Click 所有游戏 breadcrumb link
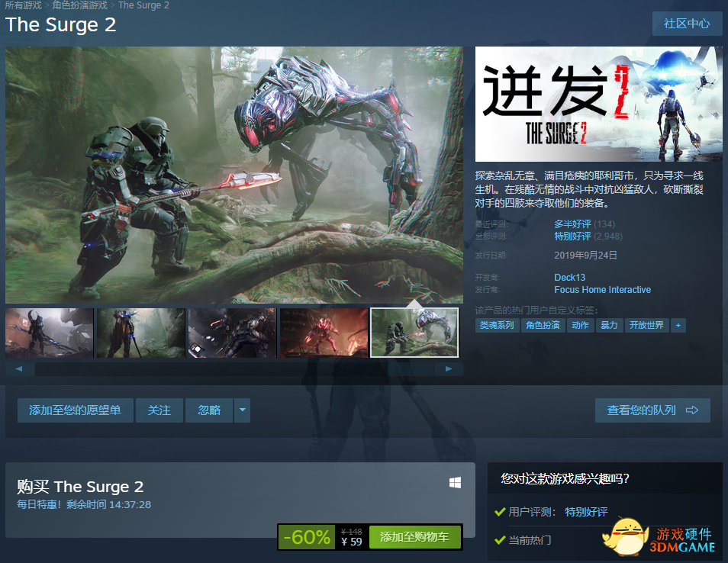The image size is (728, 563). tap(23, 5)
